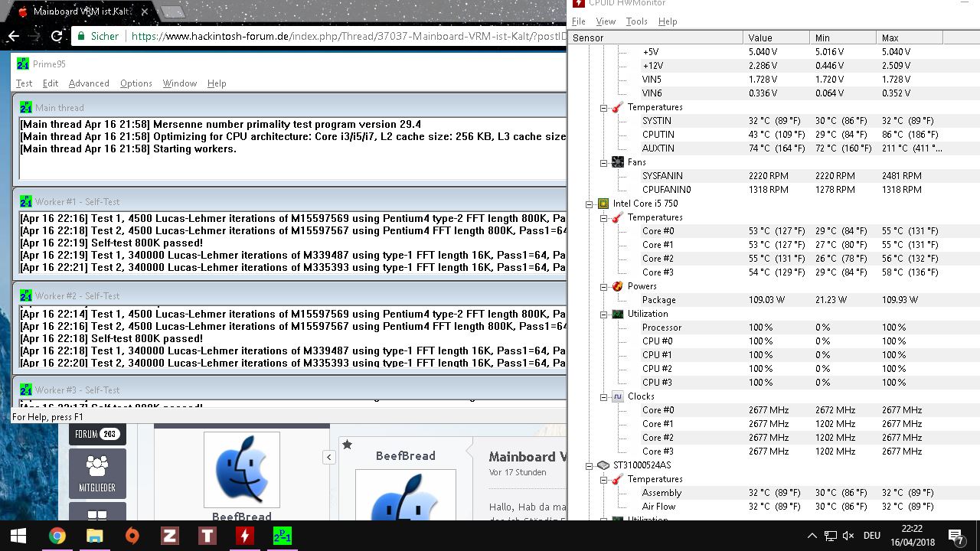This screenshot has width=980, height=551.
Task: Collapse the Temperatures group above Core #0
Action: (603, 218)
